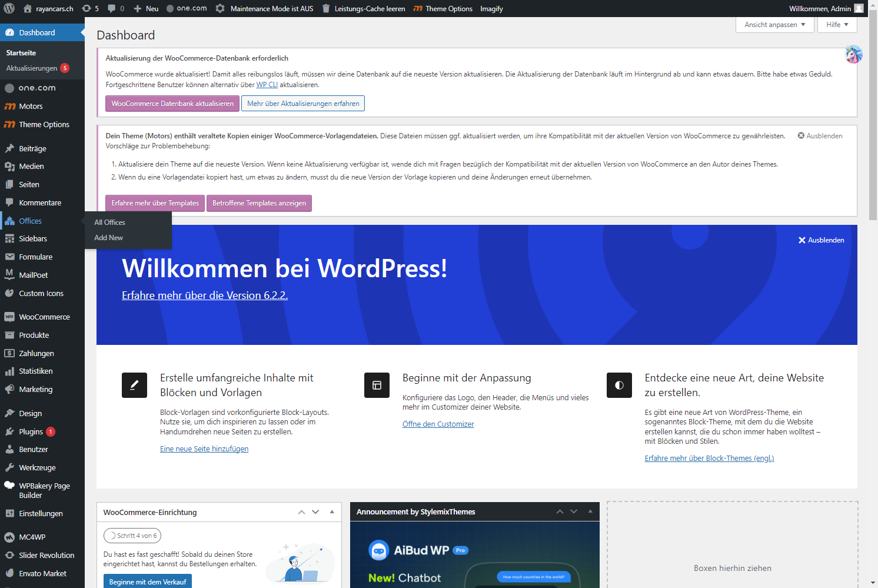878x588 pixels.
Task: Move the WooCommerce-Einrichtung box down
Action: click(x=315, y=512)
